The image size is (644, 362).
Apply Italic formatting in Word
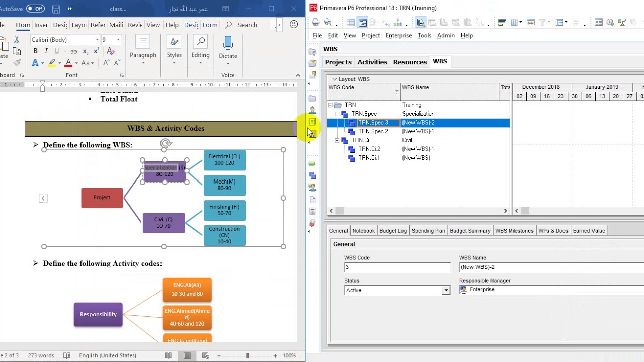(x=46, y=51)
